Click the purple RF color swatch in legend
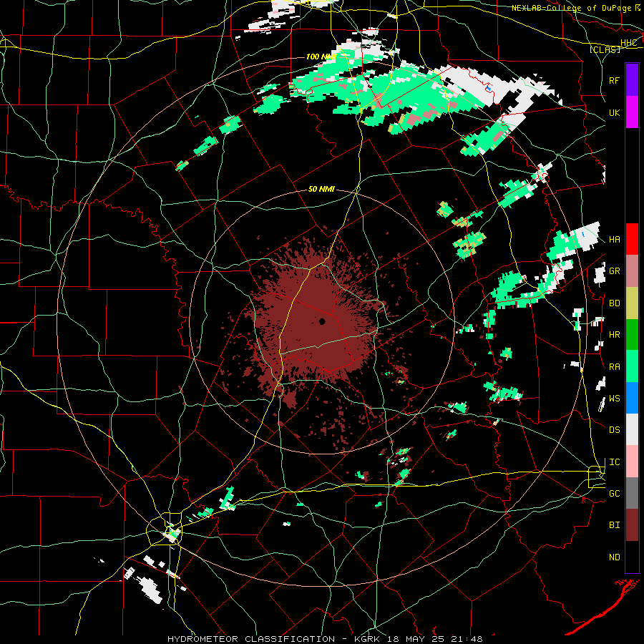Viewport: 644px width, 644px height. pos(632,80)
